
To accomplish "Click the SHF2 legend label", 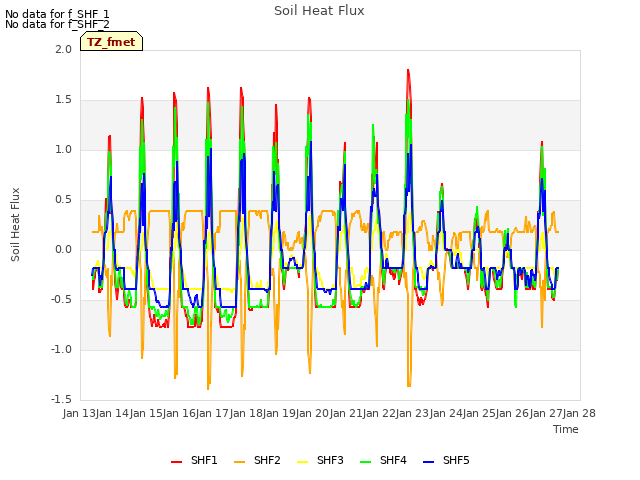I will click(267, 460).
